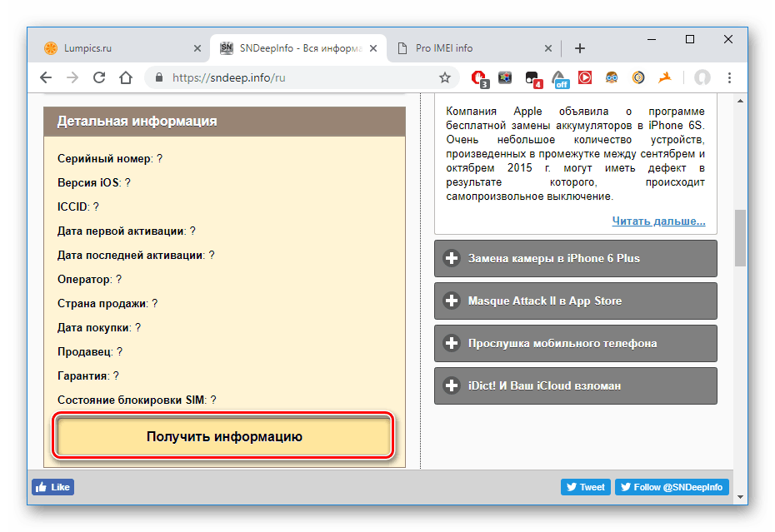
Task: Click the 'Серийный номер' row
Action: 110,158
